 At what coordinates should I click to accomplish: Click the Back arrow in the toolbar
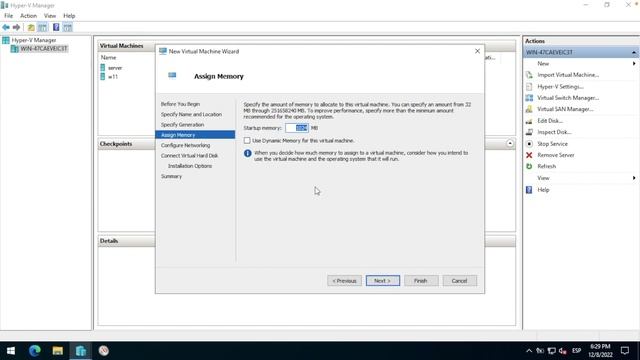(6, 27)
